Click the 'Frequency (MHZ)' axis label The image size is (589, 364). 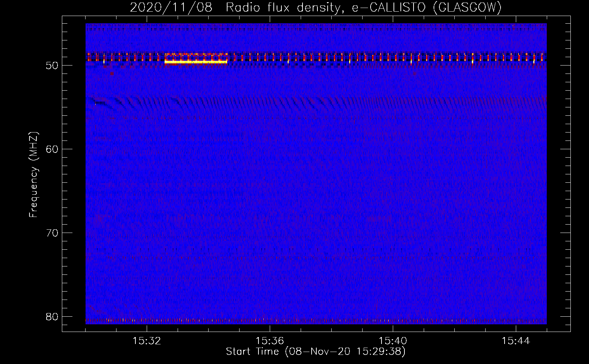pos(33,175)
